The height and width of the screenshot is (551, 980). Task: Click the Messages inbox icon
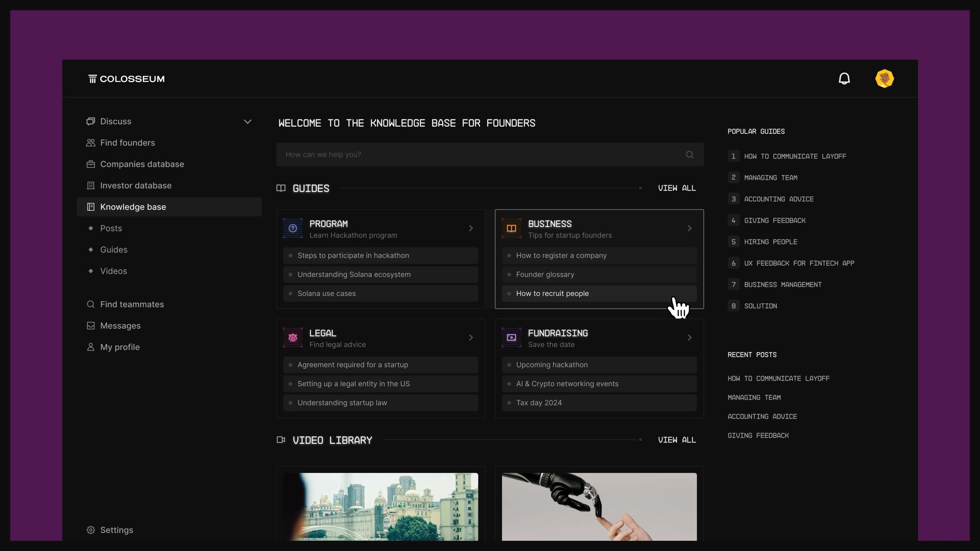[x=91, y=325]
